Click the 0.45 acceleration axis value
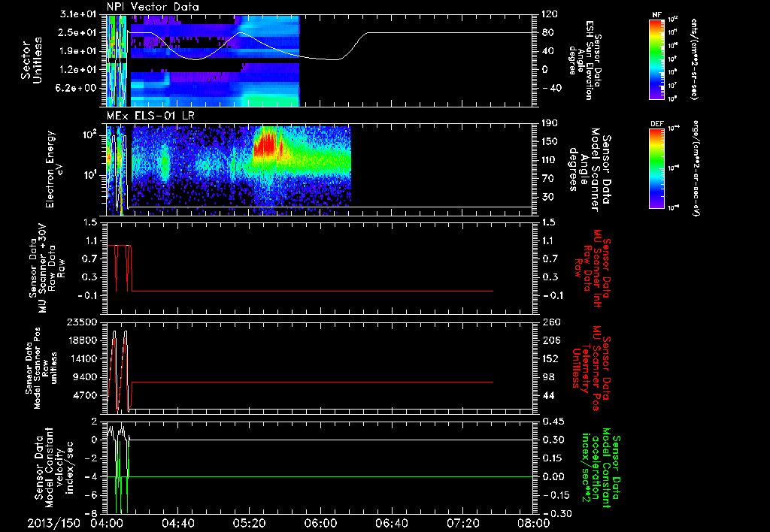Image resolution: width=770 pixels, height=532 pixels. [554, 421]
